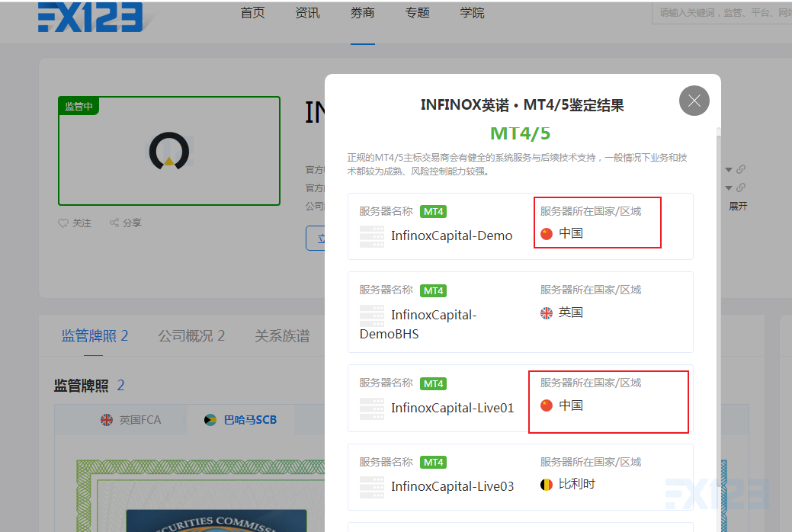Open the 学院 nav item
792x532 pixels.
473,13
